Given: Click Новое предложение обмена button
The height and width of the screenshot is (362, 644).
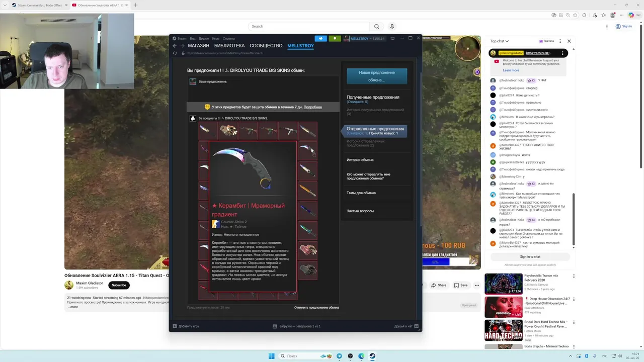Looking at the screenshot, I should point(377,76).
